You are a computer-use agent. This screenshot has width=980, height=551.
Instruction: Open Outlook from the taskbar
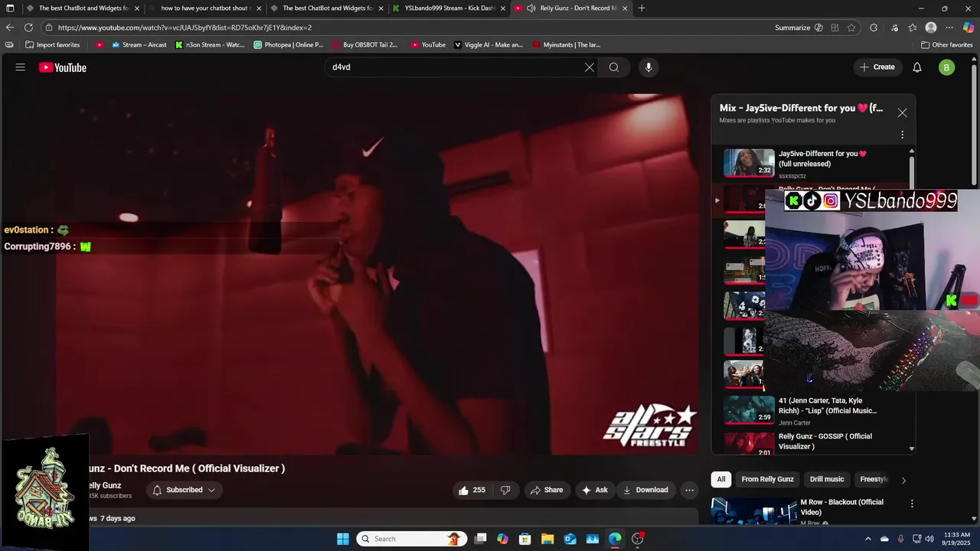[570, 539]
